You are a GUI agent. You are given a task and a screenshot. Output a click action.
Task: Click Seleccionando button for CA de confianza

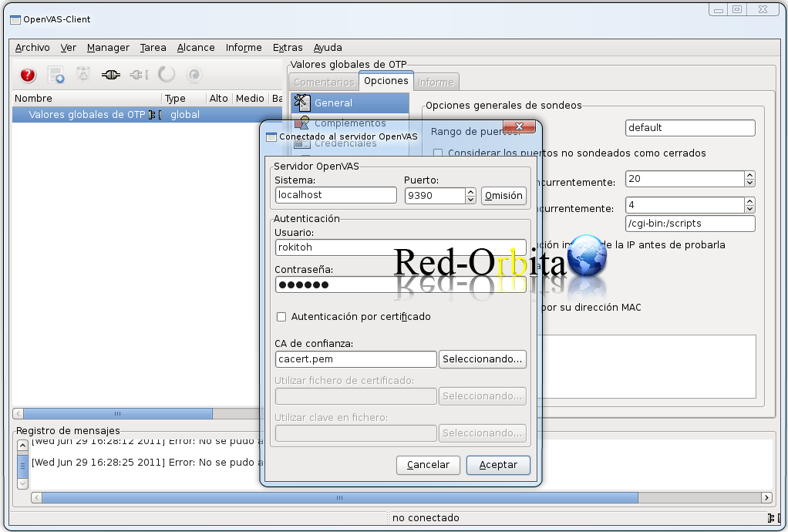pos(483,359)
